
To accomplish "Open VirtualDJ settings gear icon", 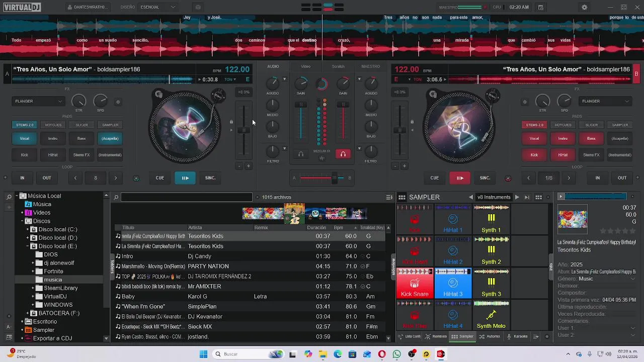I will pyautogui.click(x=584, y=7).
